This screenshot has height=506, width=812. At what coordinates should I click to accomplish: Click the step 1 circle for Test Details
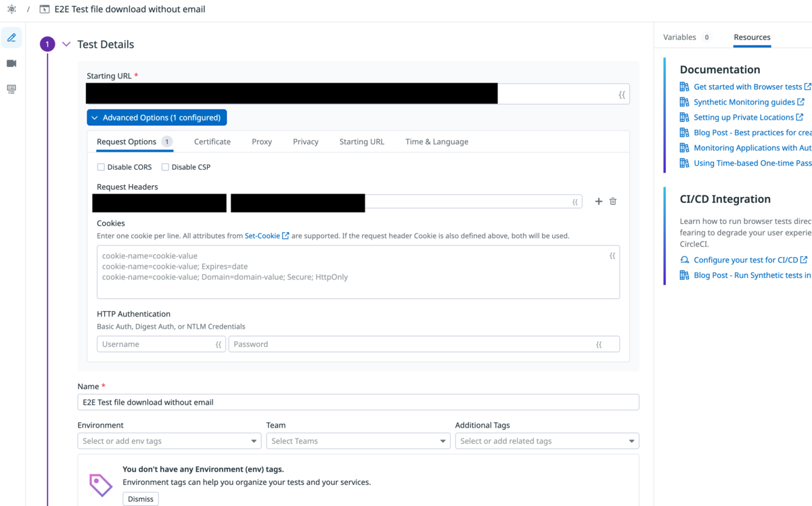tap(47, 45)
